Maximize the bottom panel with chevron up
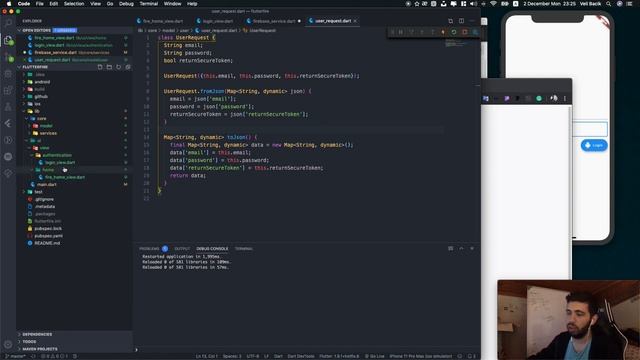This screenshot has height=360, width=640. coord(461,248)
